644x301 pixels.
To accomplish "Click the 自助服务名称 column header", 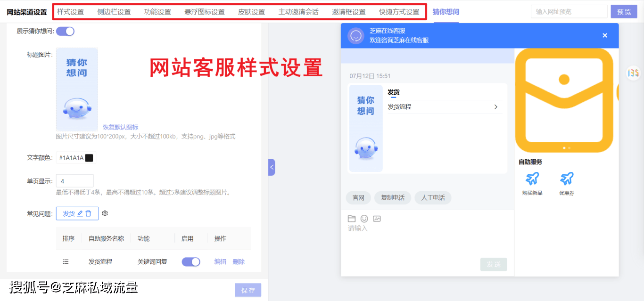I will (106, 239).
